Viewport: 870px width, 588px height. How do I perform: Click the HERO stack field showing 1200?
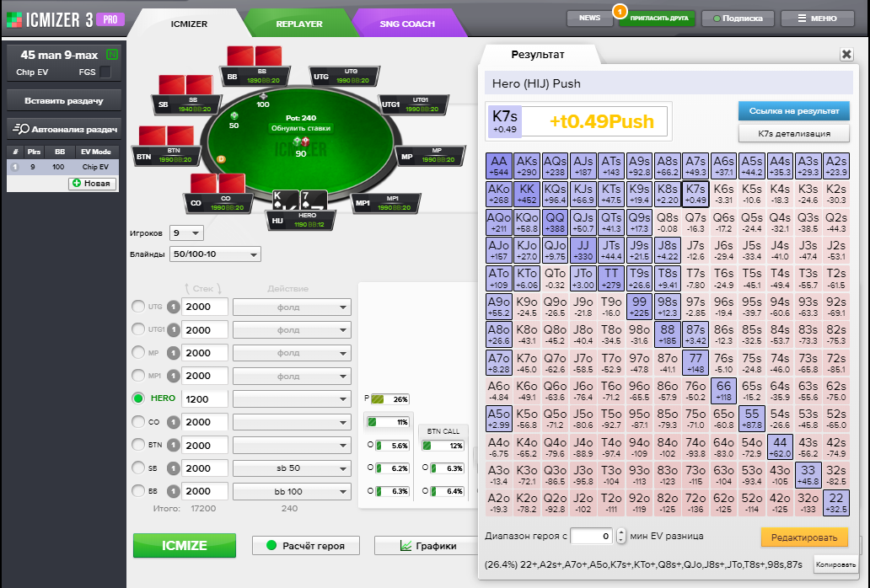205,399
